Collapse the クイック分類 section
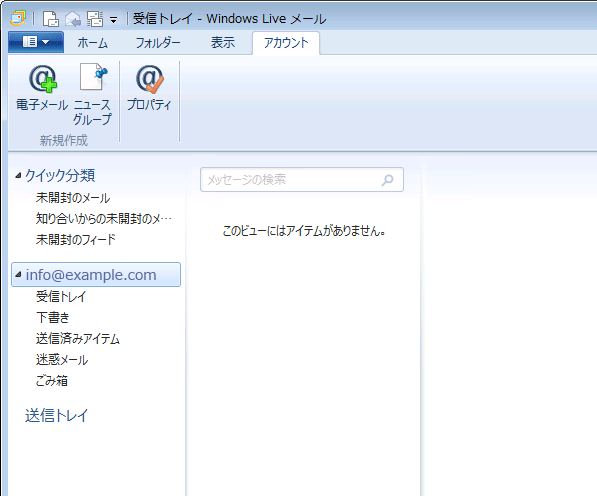Viewport: 597px width, 496px height. click(x=18, y=175)
